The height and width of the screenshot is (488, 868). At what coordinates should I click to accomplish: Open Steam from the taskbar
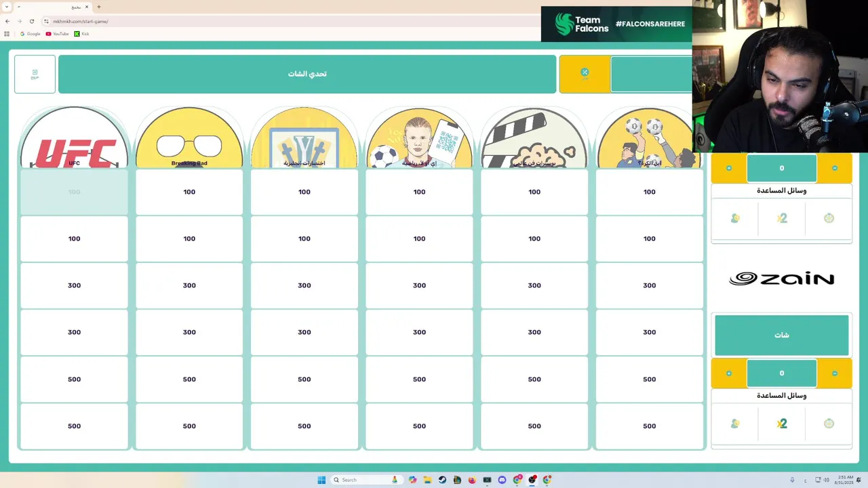(442, 480)
